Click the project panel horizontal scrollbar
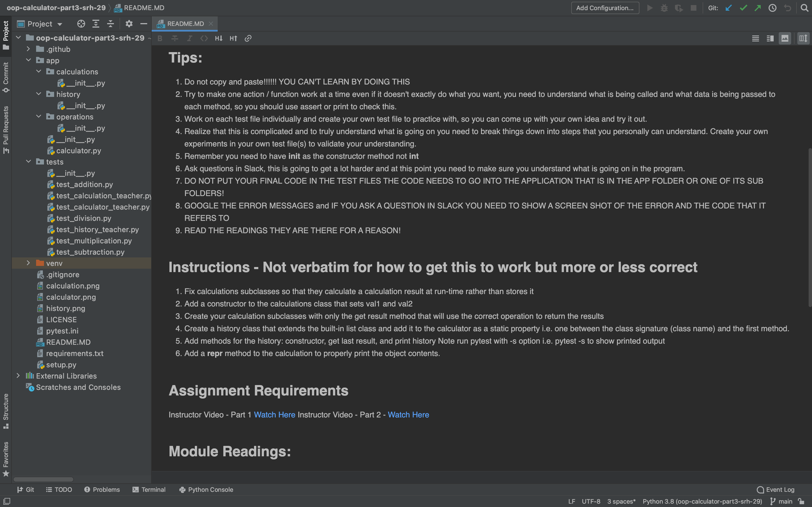812x507 pixels. point(44,479)
